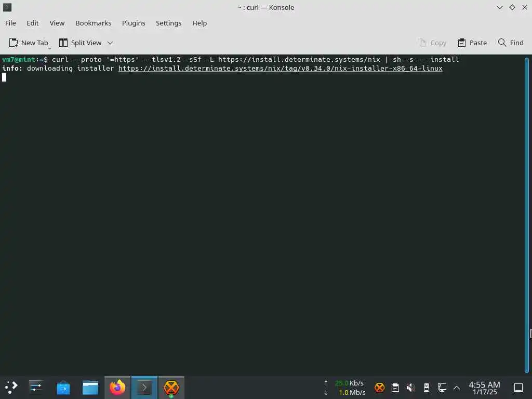Open the network connections tray icon
The width and height of the screenshot is (532, 399).
442,388
